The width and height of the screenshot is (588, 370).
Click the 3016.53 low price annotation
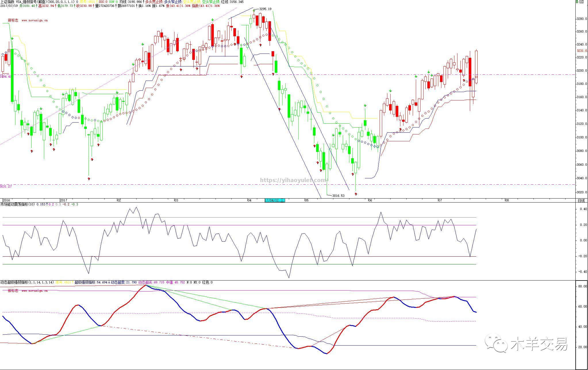[x=338, y=196]
